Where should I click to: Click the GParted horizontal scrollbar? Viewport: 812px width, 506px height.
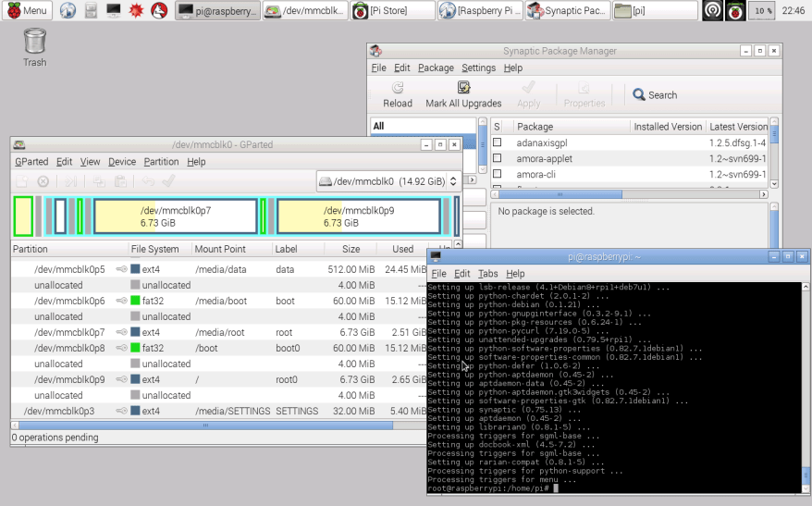click(x=205, y=426)
